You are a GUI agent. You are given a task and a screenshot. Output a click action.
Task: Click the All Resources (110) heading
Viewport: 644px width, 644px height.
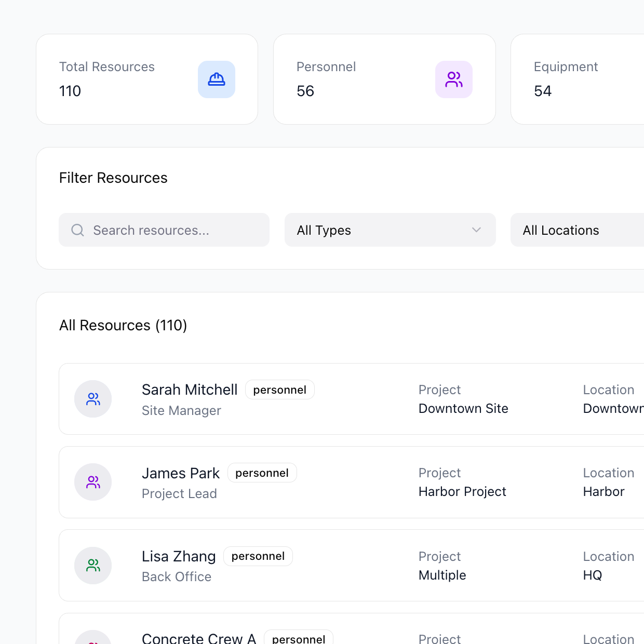[123, 325]
